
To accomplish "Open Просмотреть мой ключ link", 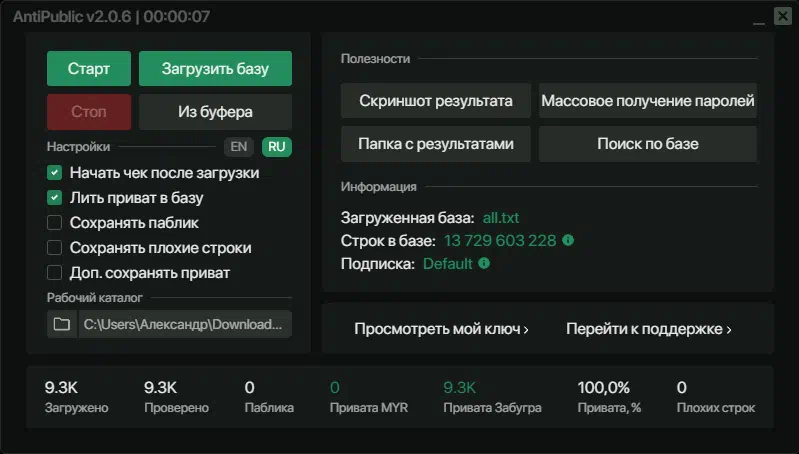I will 441,329.
